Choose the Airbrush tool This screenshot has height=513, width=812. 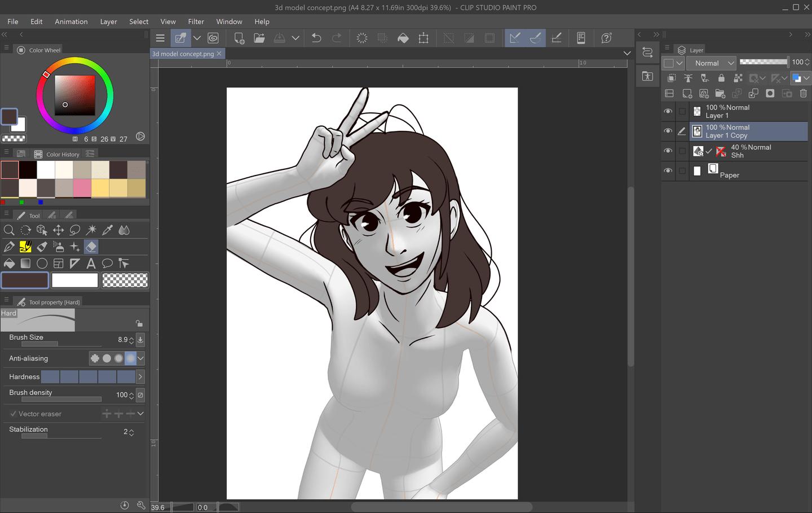(x=58, y=247)
